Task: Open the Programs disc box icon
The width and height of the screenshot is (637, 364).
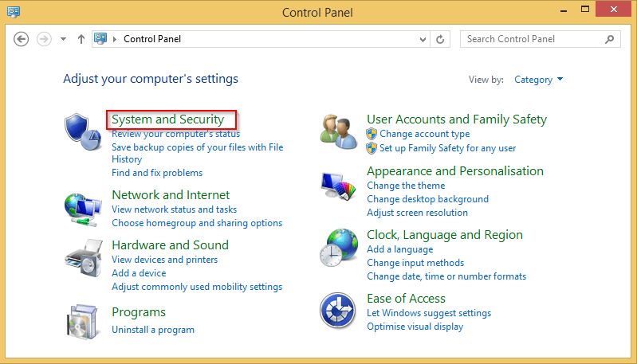Action: [x=83, y=320]
